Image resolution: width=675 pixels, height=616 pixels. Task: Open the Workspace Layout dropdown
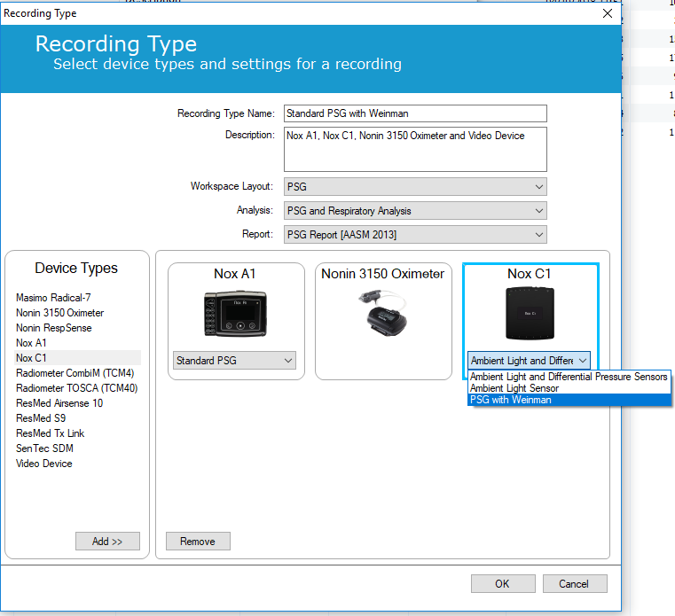[x=415, y=187]
